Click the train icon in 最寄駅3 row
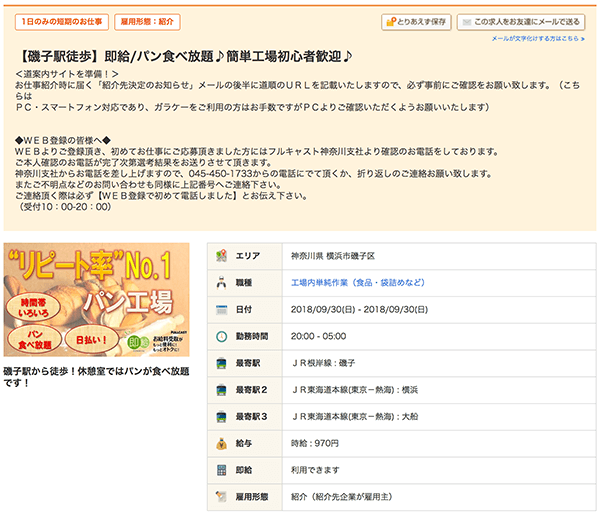600x515 pixels. (x=221, y=417)
